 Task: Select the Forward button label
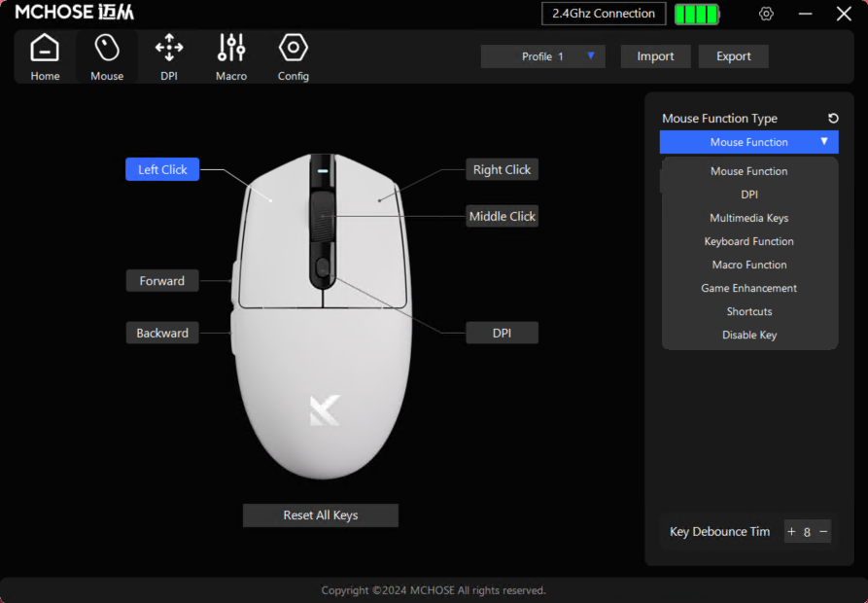(x=162, y=281)
